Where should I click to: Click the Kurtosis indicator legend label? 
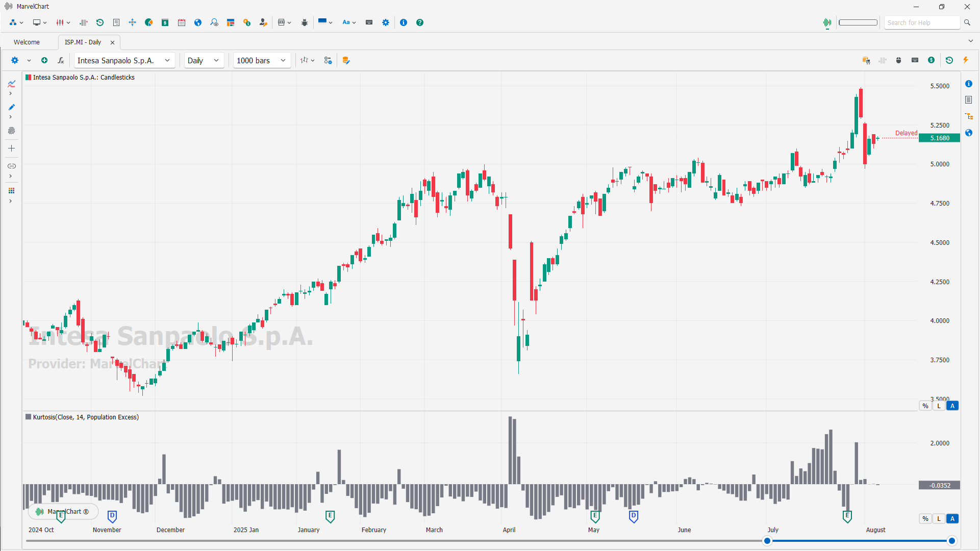pos(86,417)
